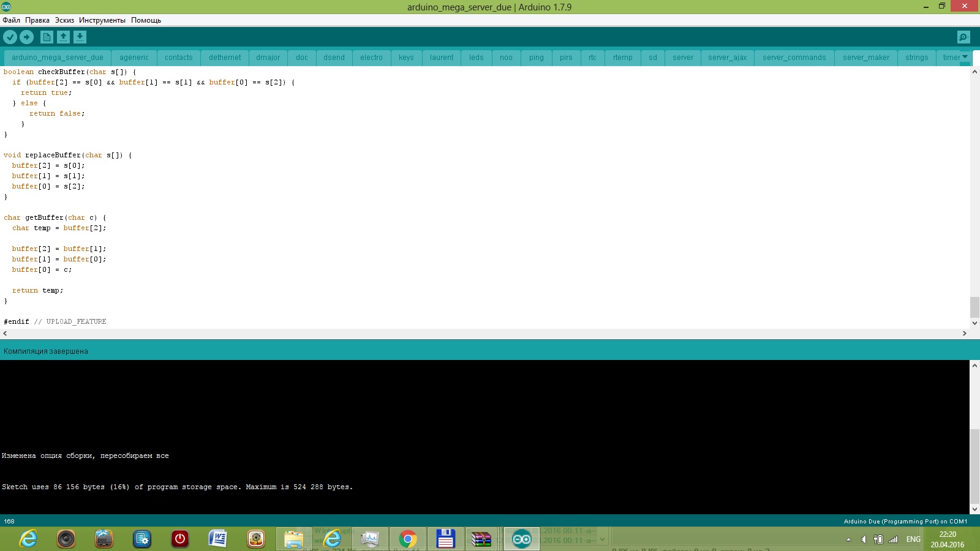Select the strings tab
Image resolution: width=980 pixels, height=551 pixels.
[917, 58]
